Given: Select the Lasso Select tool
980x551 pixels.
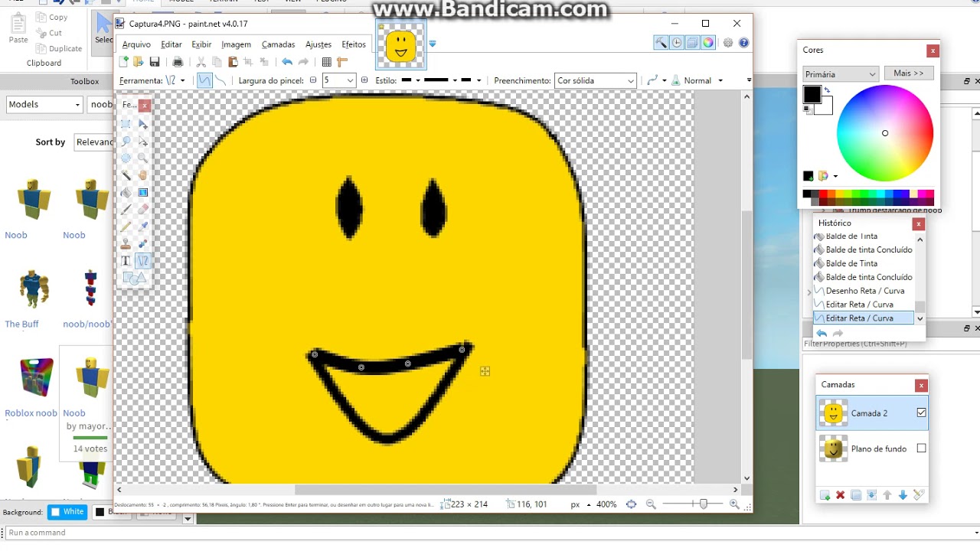Looking at the screenshot, I should pos(126,142).
